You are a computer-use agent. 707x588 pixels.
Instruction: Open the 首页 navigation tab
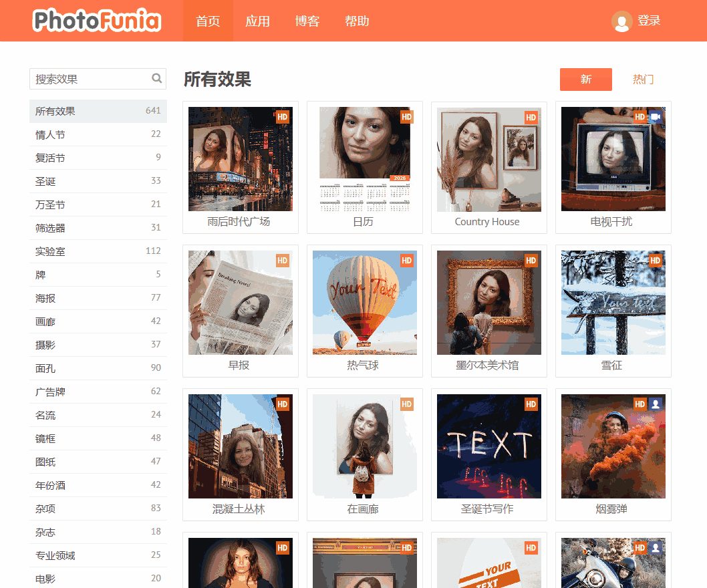pyautogui.click(x=208, y=21)
